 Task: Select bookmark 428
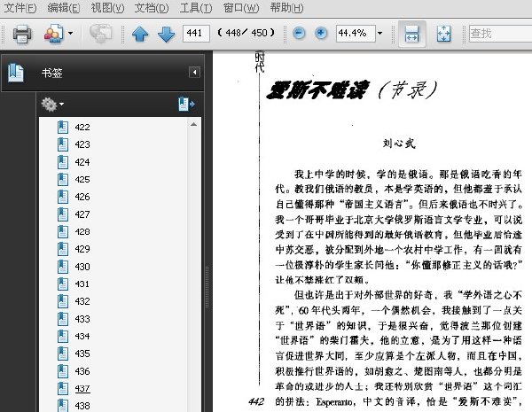pyautogui.click(x=82, y=231)
